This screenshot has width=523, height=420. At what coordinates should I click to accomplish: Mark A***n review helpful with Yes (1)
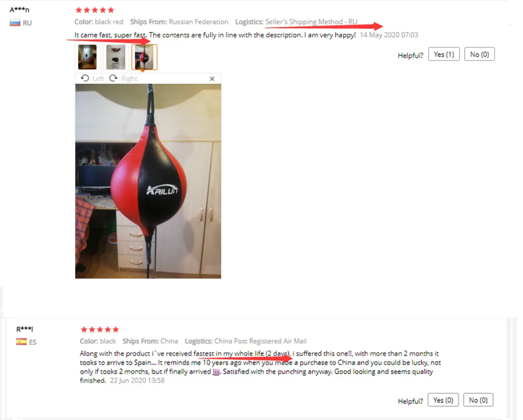(444, 54)
